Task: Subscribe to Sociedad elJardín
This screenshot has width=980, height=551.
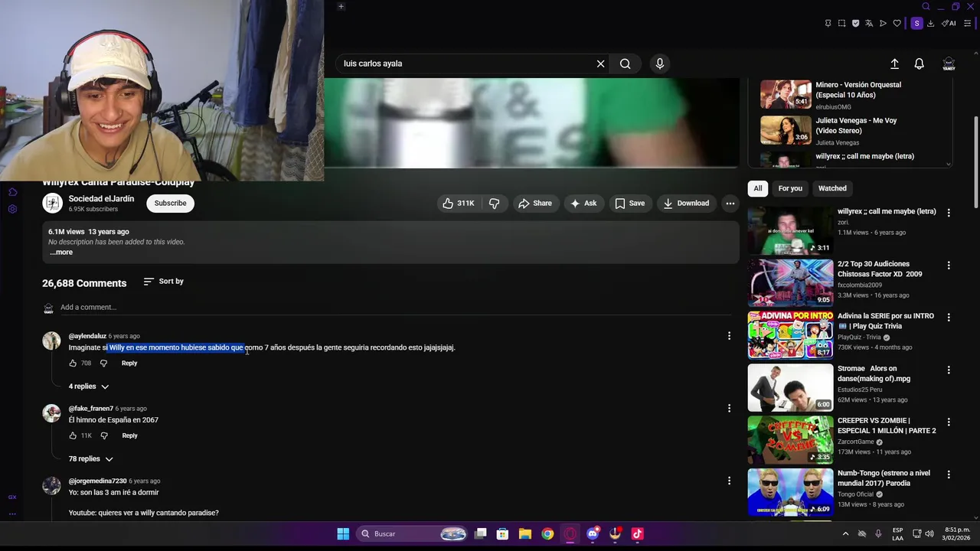Action: pos(170,203)
